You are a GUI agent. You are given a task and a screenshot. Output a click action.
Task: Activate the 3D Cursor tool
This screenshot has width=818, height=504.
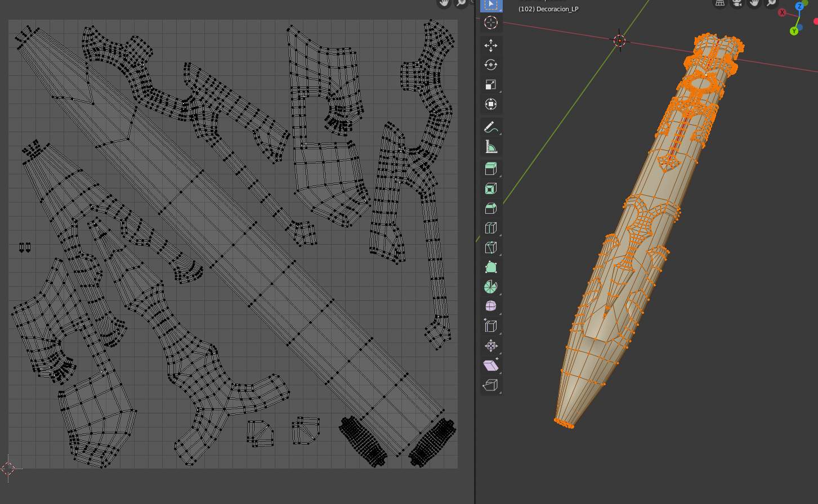pyautogui.click(x=491, y=22)
